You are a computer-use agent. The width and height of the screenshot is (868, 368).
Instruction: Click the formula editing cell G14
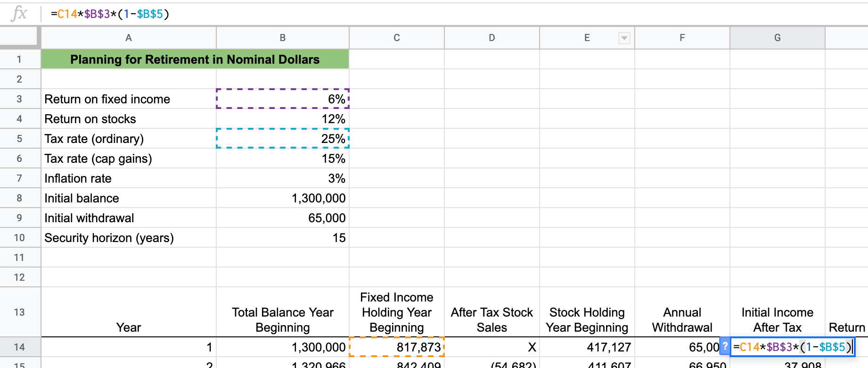pyautogui.click(x=793, y=347)
